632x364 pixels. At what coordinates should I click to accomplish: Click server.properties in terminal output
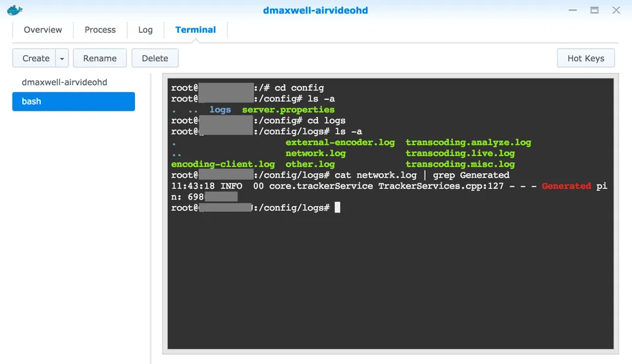288,110
